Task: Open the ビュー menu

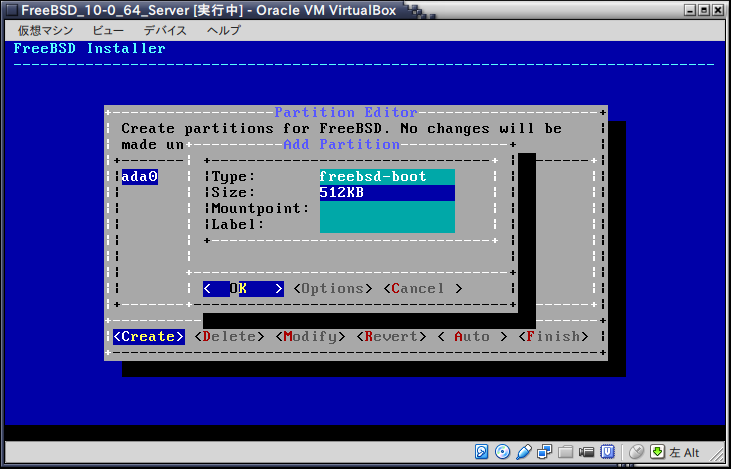Action: coord(108,30)
